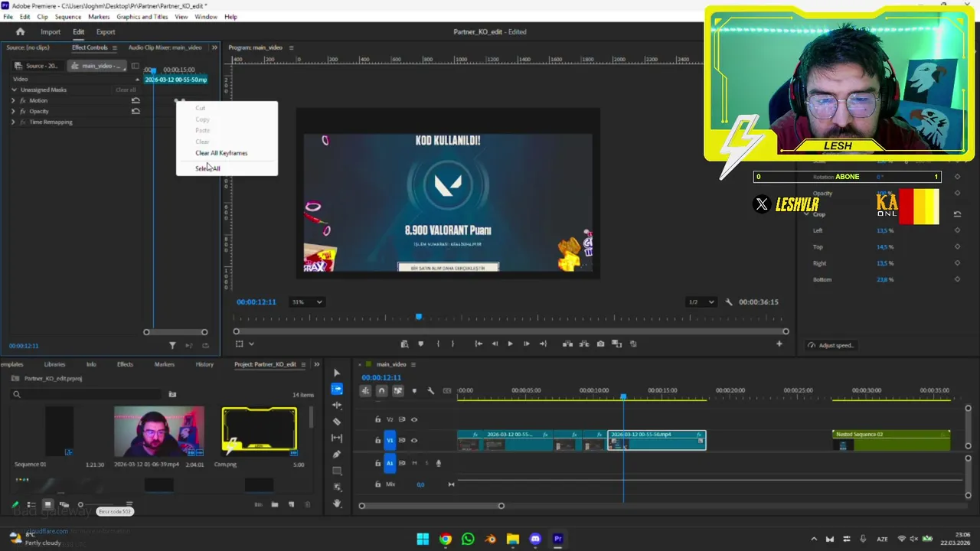Show hidden panels via double chevron in Source group

pyautogui.click(x=214, y=47)
